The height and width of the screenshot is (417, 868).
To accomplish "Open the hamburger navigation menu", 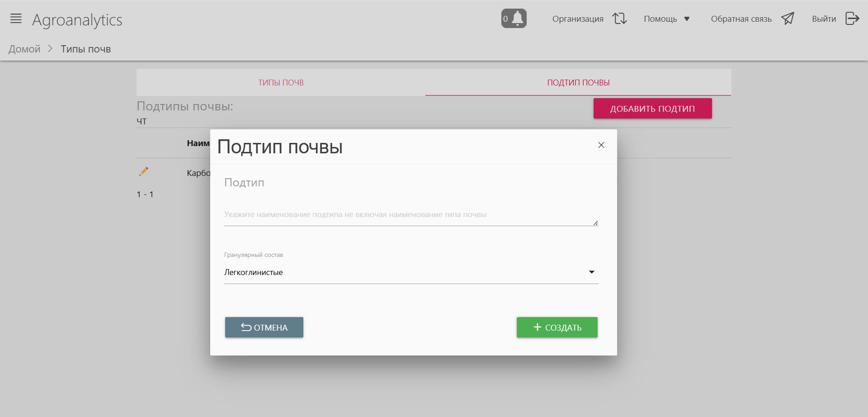I will click(x=16, y=19).
